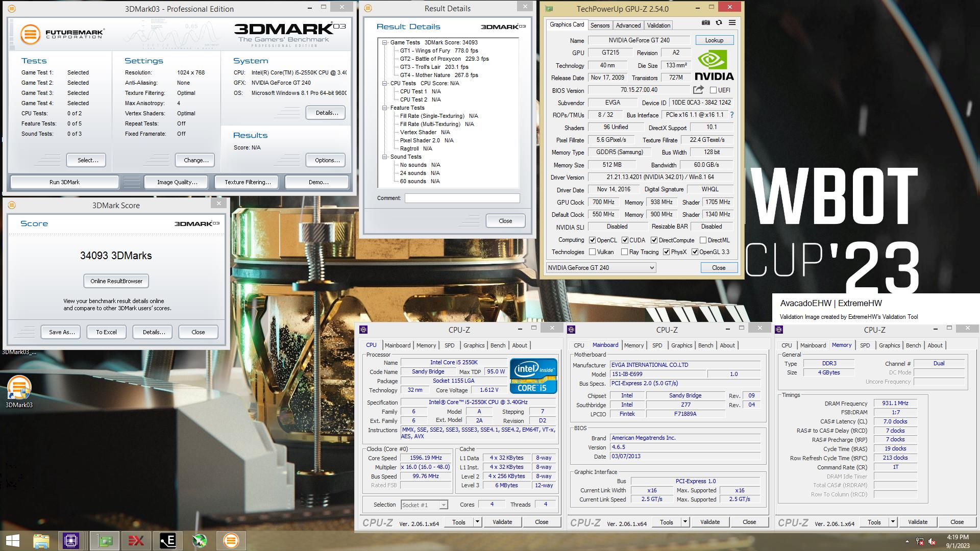The image size is (980, 551).
Task: Open the Windows Start button
Action: [x=12, y=541]
